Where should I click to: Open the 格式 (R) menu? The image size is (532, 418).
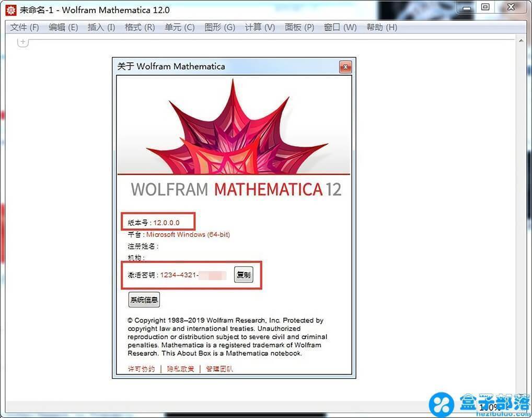[139, 27]
